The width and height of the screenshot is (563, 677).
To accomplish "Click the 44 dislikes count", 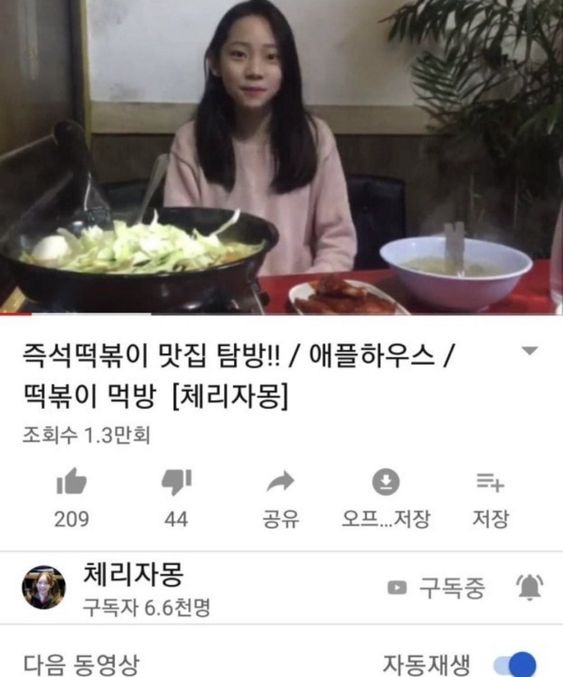I will pos(176,519).
